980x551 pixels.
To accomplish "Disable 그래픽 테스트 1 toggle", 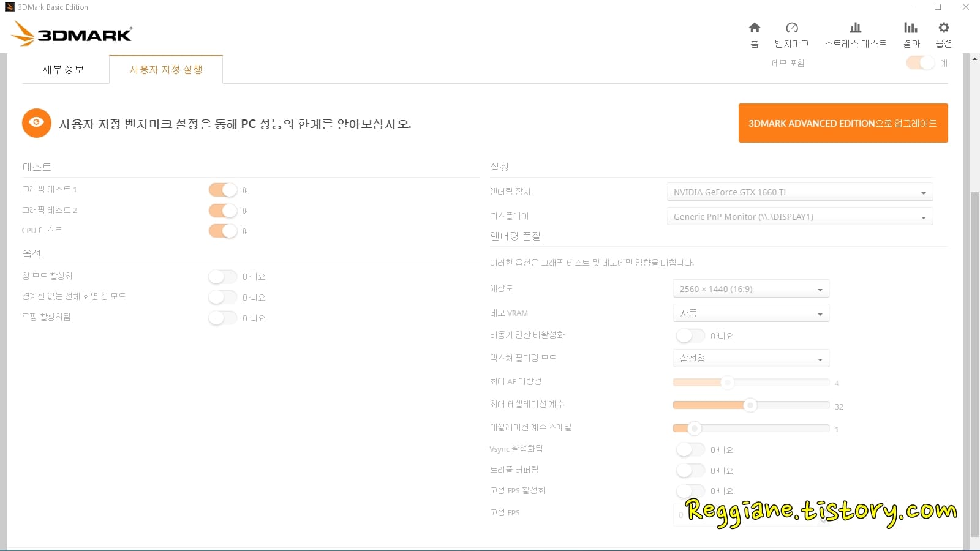I will click(223, 190).
